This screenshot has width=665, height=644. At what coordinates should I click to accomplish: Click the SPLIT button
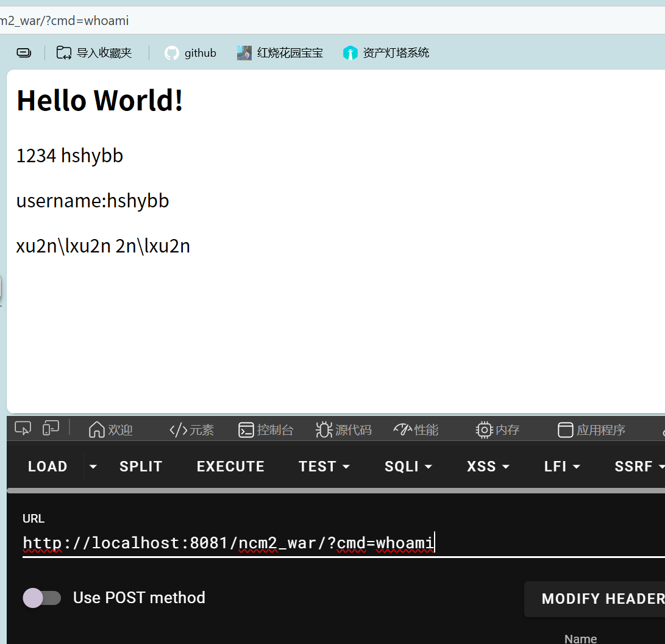click(141, 467)
